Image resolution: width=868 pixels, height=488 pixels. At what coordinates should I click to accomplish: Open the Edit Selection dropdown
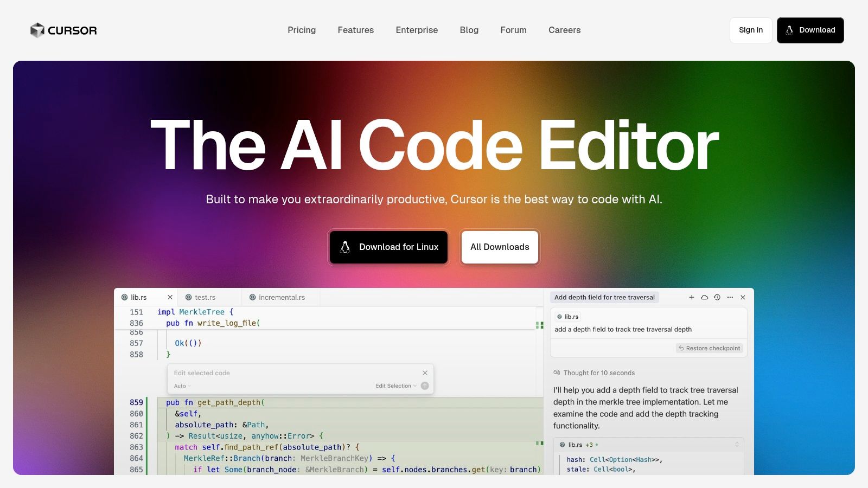click(396, 386)
